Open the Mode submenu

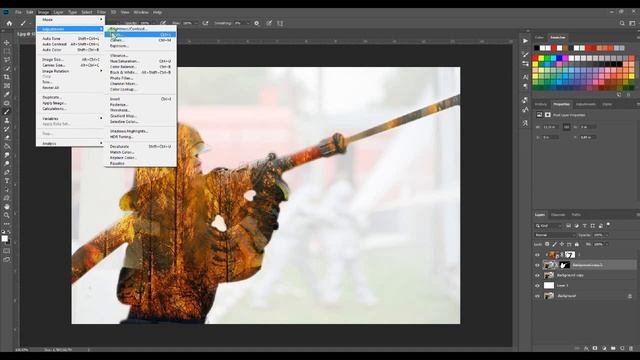tap(70, 20)
